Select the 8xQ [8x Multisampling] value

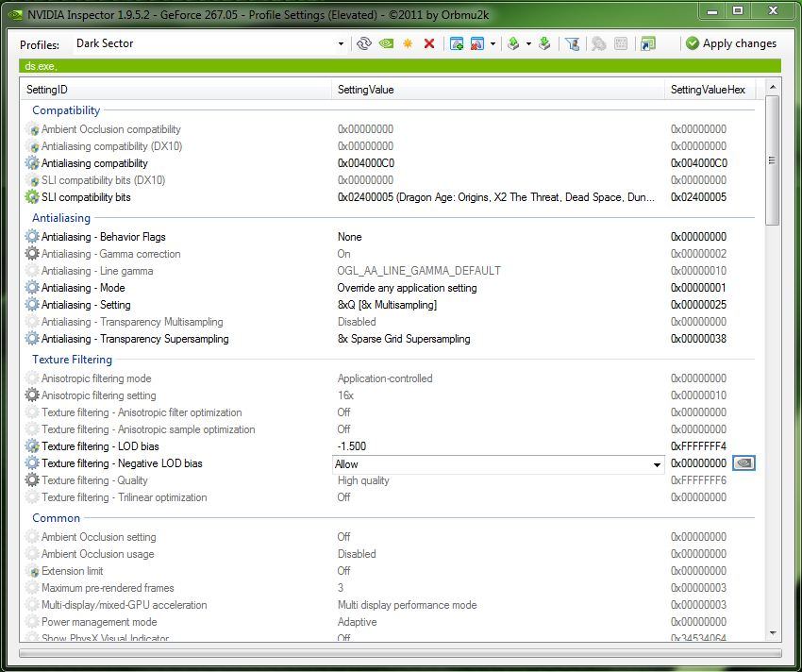pos(387,305)
